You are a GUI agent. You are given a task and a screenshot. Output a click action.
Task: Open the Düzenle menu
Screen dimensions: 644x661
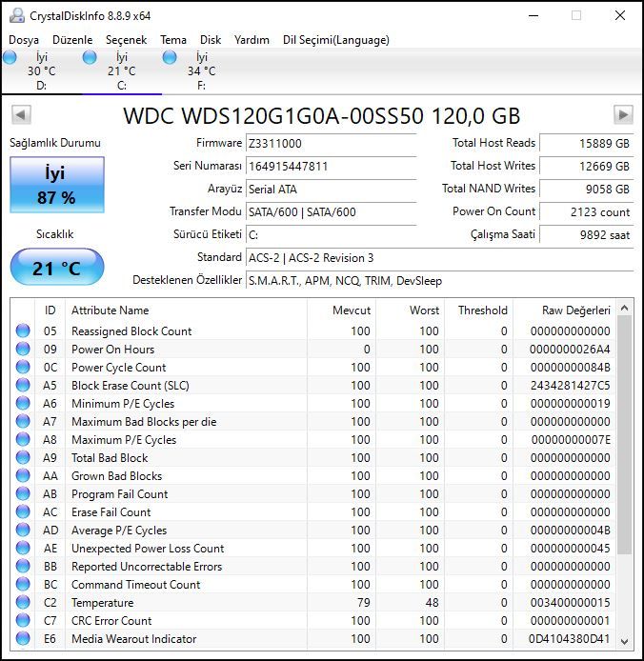click(x=72, y=40)
